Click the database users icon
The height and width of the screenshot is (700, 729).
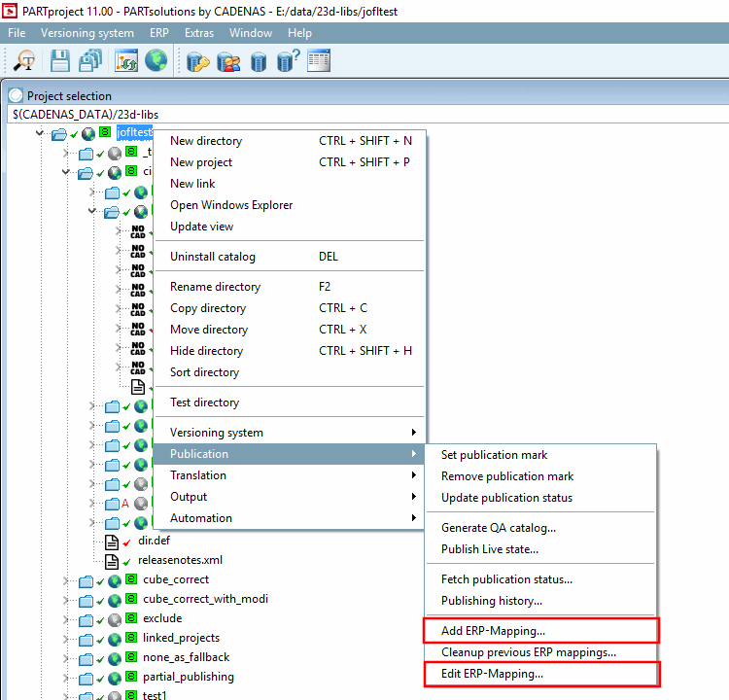[228, 61]
